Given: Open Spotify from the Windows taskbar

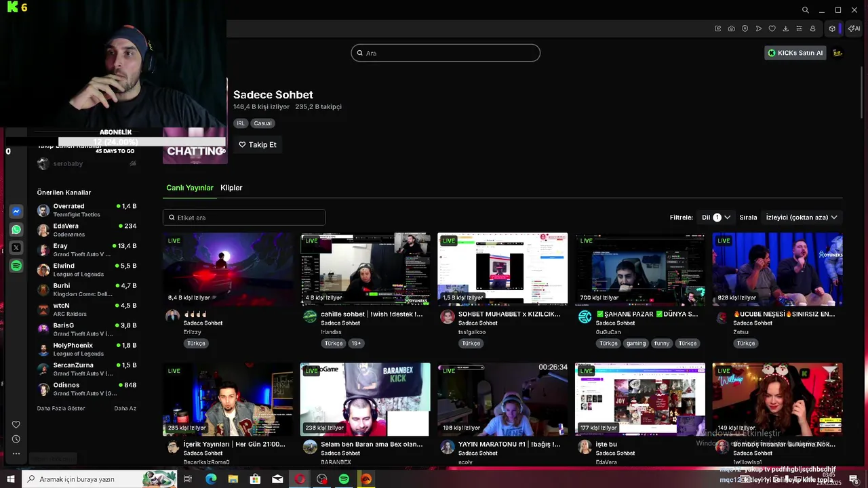Looking at the screenshot, I should click(344, 479).
